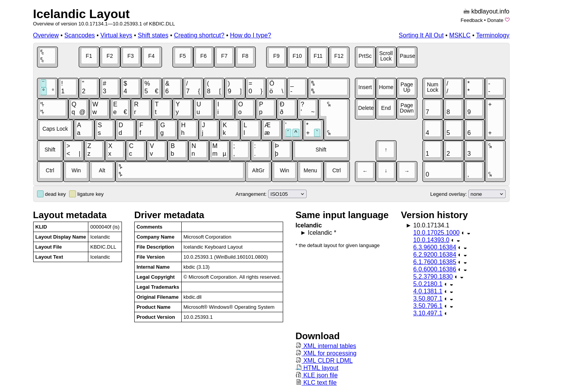Open the MSKLC link
This screenshot has width=574, height=392.
pos(460,35)
